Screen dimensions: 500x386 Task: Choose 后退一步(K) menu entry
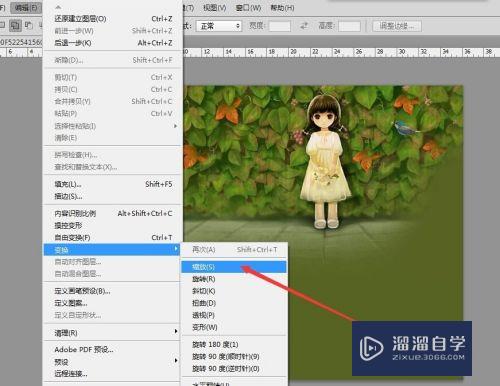pos(113,43)
